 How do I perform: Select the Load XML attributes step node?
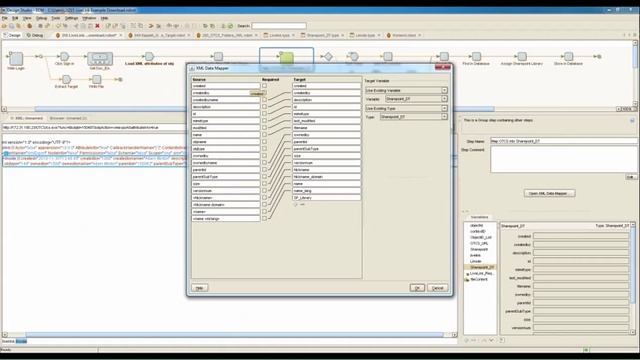coord(149,56)
